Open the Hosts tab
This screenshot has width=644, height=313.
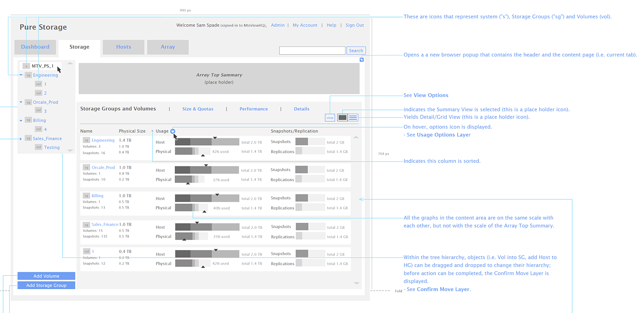123,47
